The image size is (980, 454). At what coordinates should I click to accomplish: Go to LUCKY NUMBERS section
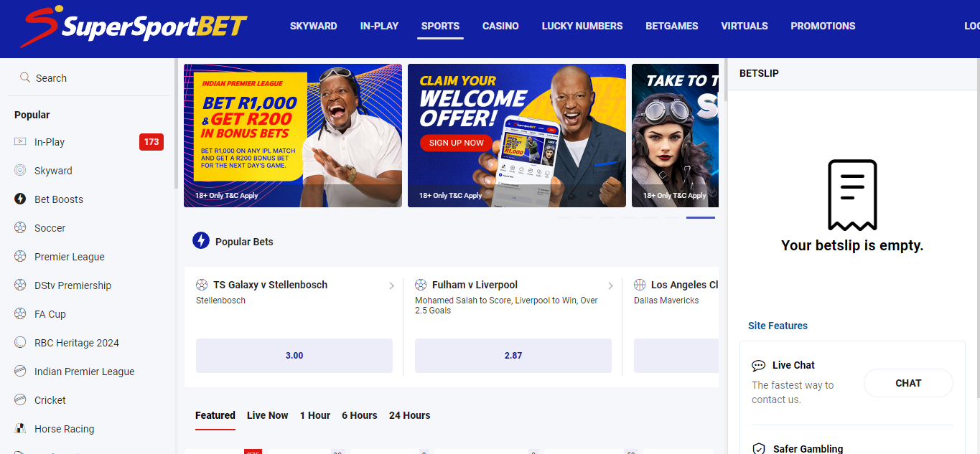pos(582,26)
